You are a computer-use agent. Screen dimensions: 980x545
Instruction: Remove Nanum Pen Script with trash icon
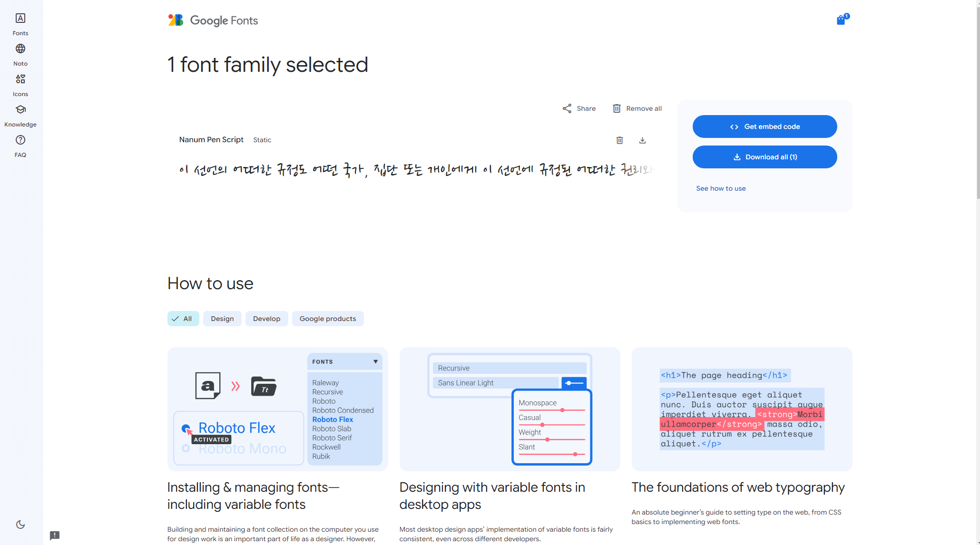pos(619,140)
